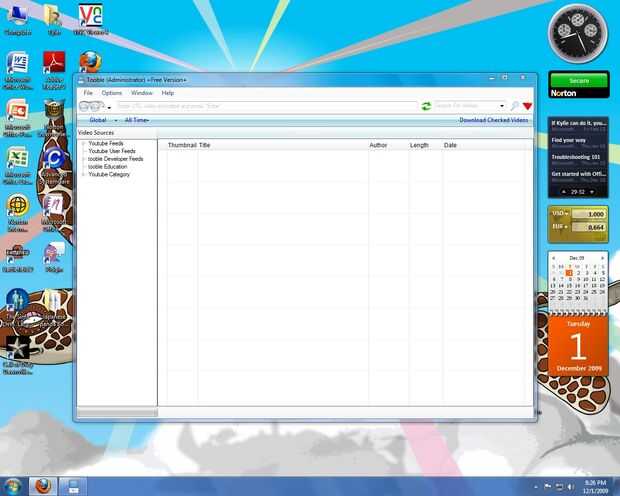Select the Youtube Feeds tree label
Screen dimensions: 620x496
pyautogui.click(x=106, y=143)
